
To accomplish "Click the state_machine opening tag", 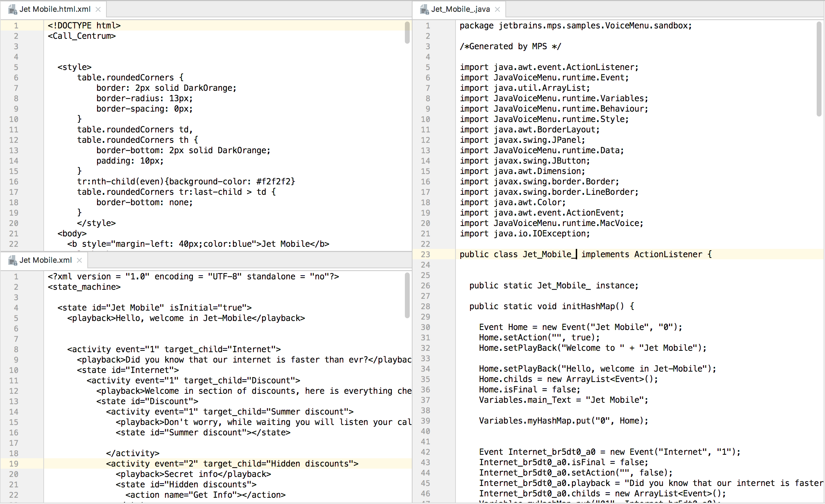I will (x=84, y=287).
